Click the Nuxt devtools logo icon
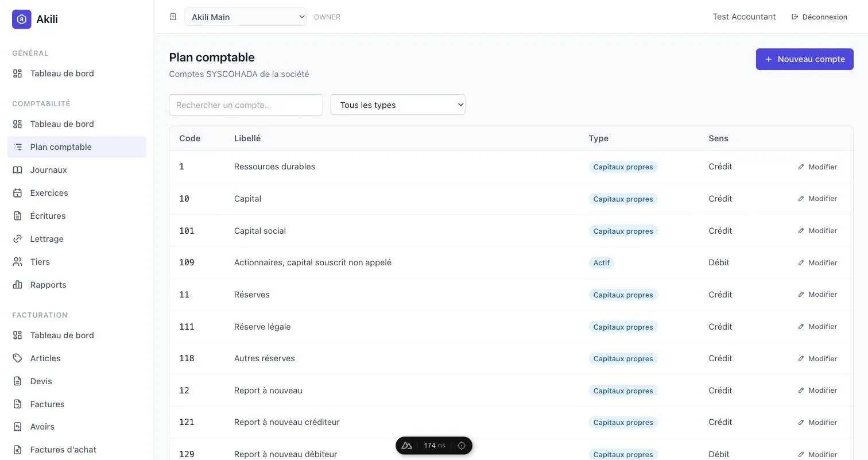The height and width of the screenshot is (460, 868). point(407,446)
